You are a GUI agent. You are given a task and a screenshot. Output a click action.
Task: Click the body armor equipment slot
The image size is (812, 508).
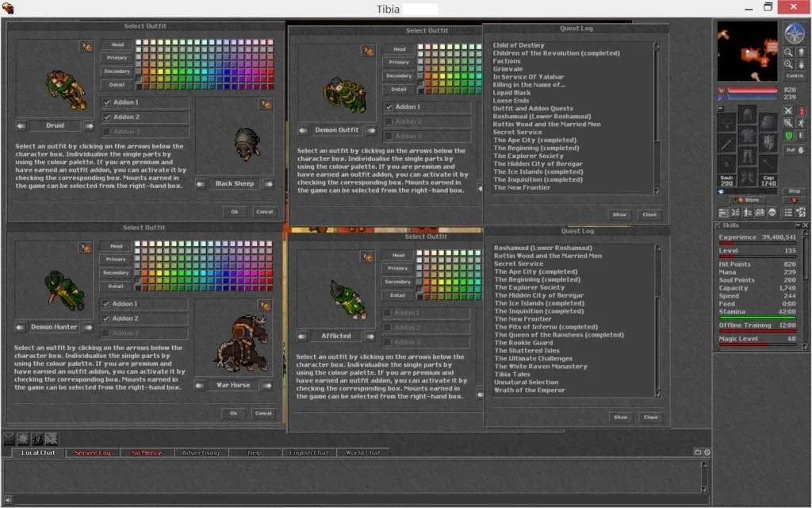(x=747, y=135)
